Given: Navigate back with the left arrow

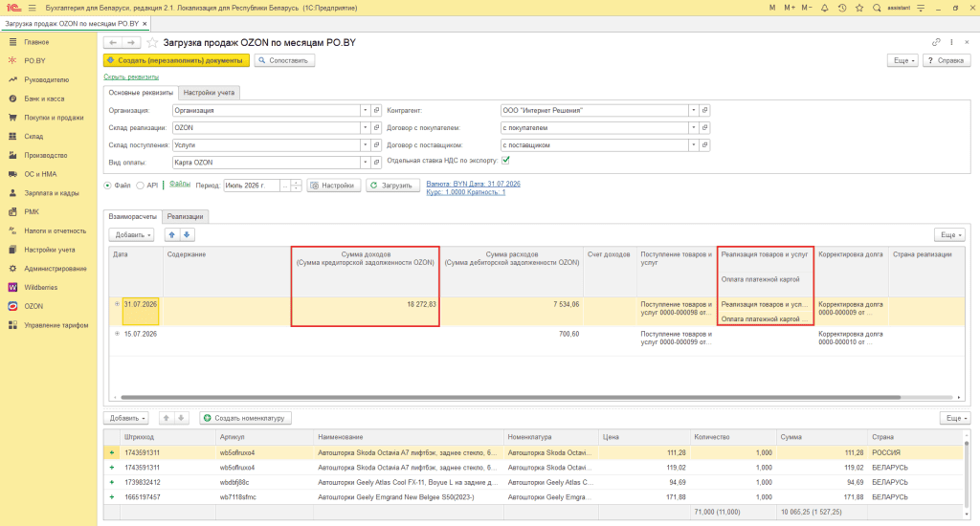Looking at the screenshot, I should click(x=113, y=42).
